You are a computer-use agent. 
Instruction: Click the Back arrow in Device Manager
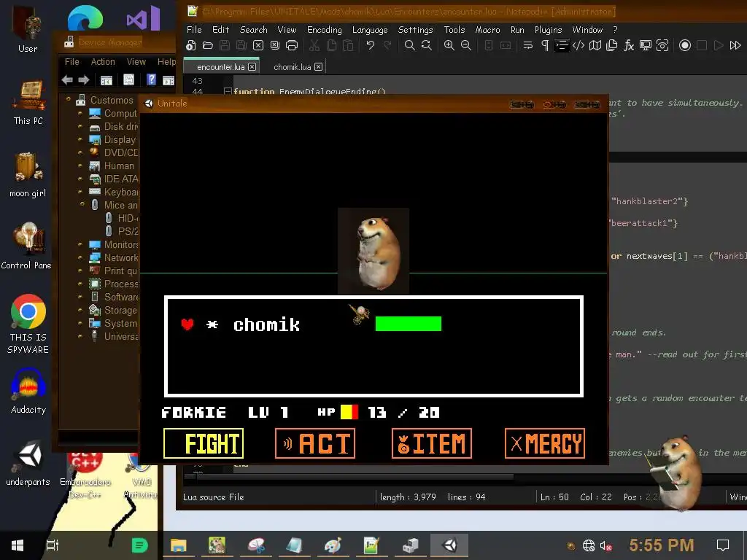point(67,80)
